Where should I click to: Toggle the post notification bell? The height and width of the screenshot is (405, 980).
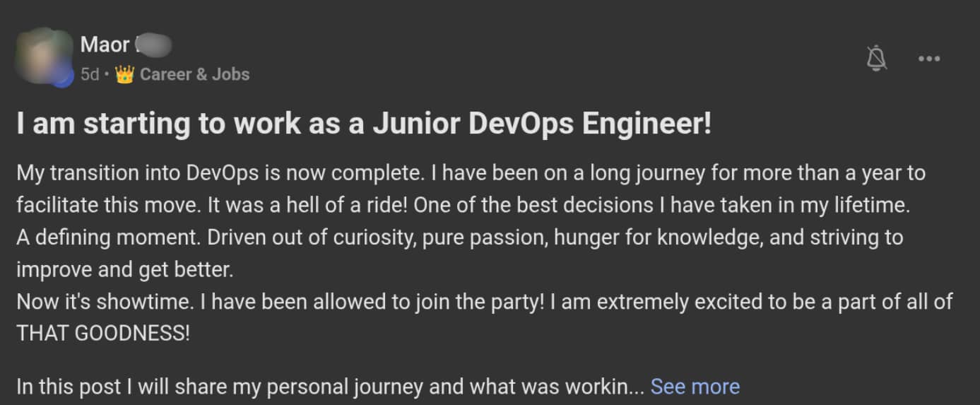pos(877,59)
